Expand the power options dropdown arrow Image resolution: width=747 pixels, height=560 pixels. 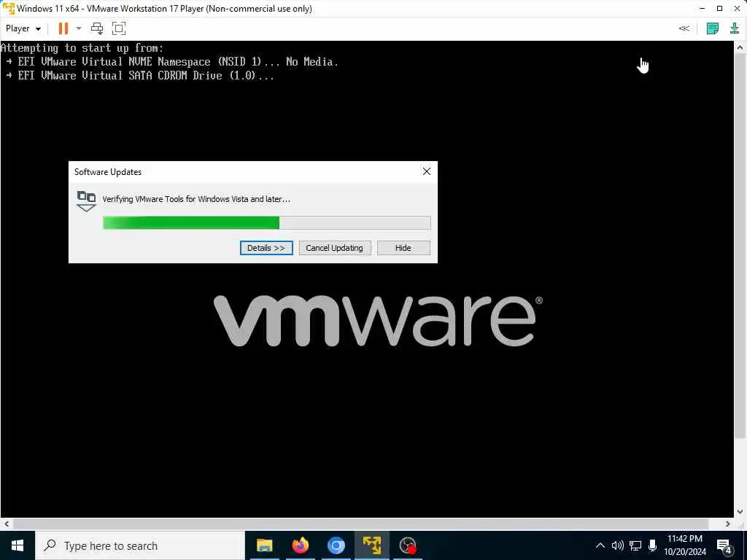(79, 28)
